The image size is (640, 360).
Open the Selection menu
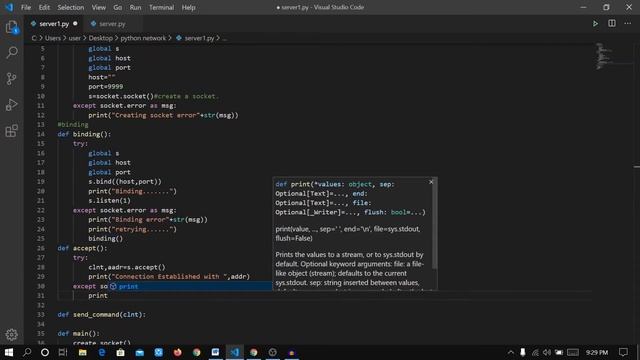pos(71,7)
